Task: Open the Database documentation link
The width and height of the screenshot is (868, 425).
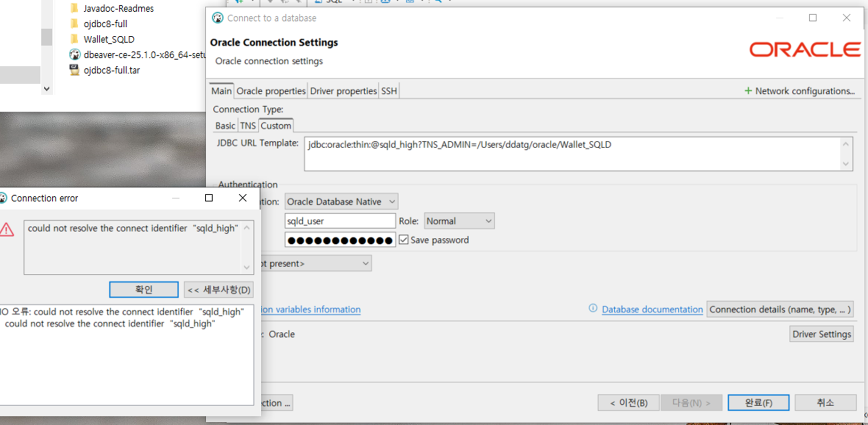Action: [x=652, y=309]
